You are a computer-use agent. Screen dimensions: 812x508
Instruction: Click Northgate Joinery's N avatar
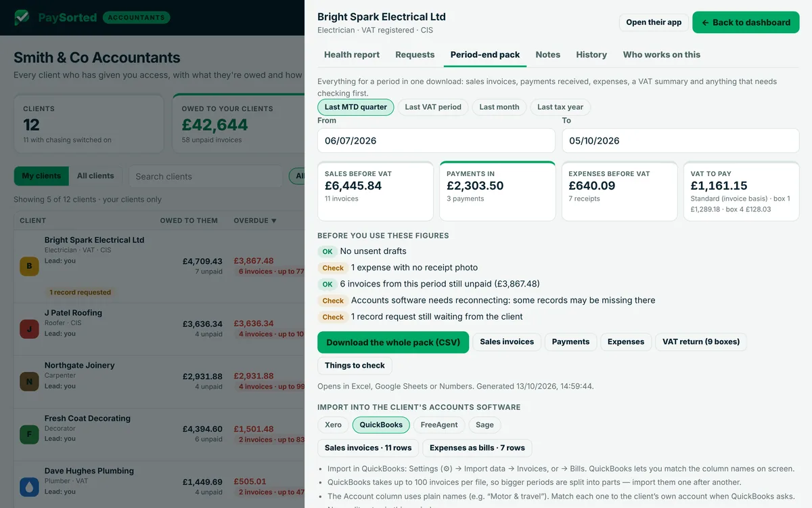pos(29,381)
